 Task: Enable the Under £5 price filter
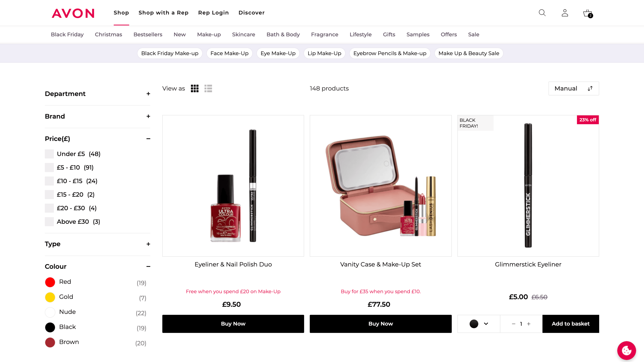tap(49, 154)
